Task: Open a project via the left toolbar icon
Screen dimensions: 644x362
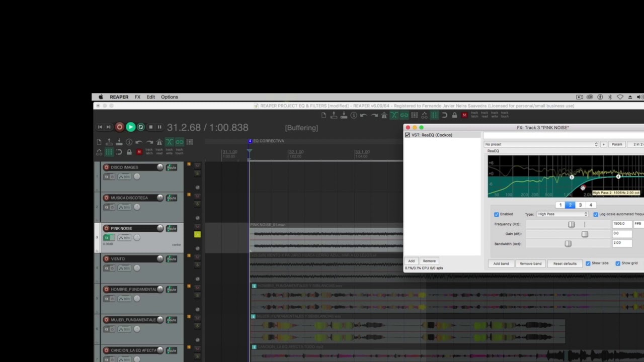Action: (x=109, y=142)
